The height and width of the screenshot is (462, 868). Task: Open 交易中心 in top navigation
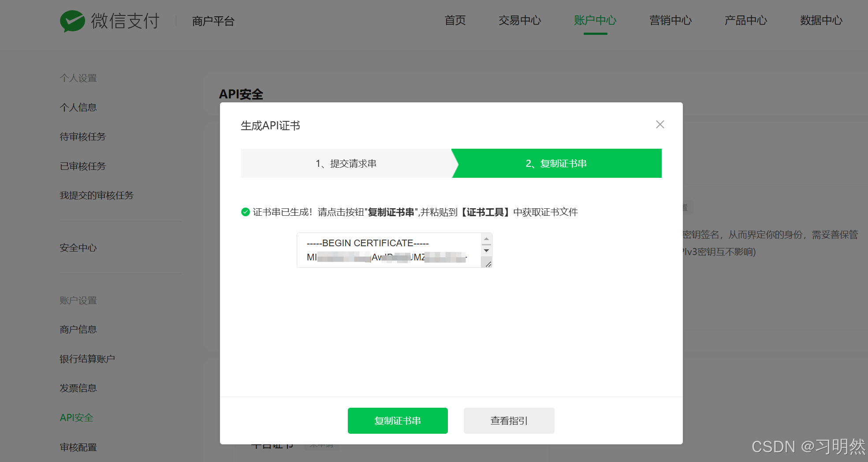(520, 20)
